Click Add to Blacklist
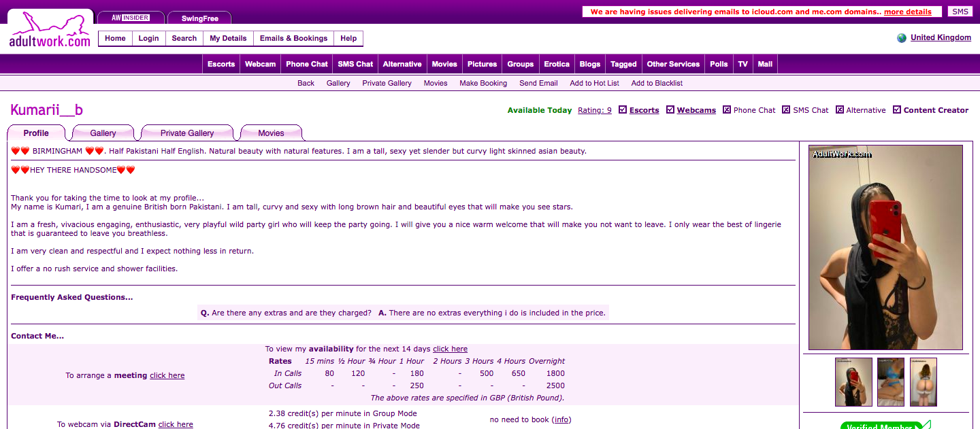980x429 pixels. pos(657,83)
